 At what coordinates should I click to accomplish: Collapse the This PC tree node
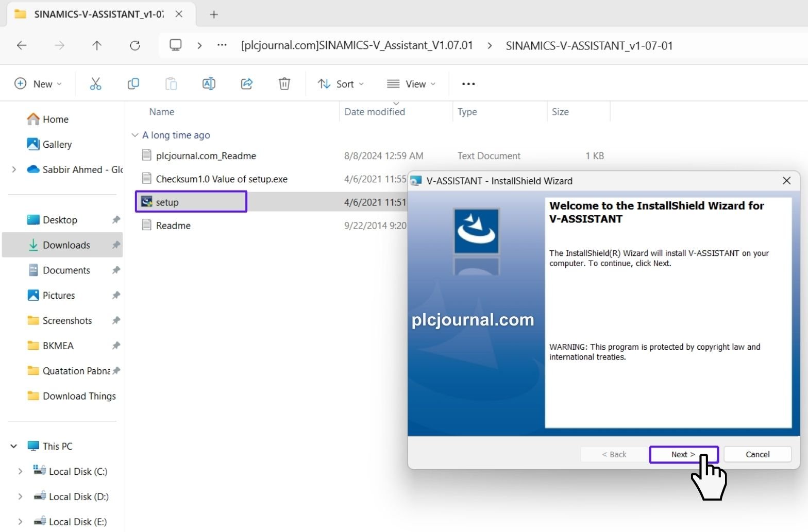click(x=14, y=446)
